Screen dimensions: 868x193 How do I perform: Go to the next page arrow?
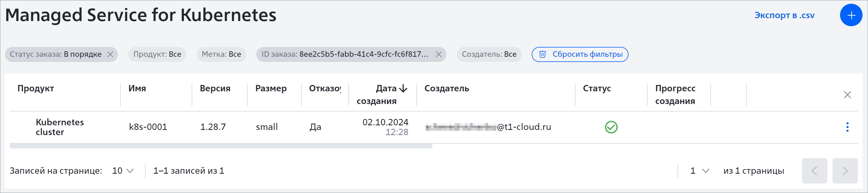pyautogui.click(x=845, y=171)
